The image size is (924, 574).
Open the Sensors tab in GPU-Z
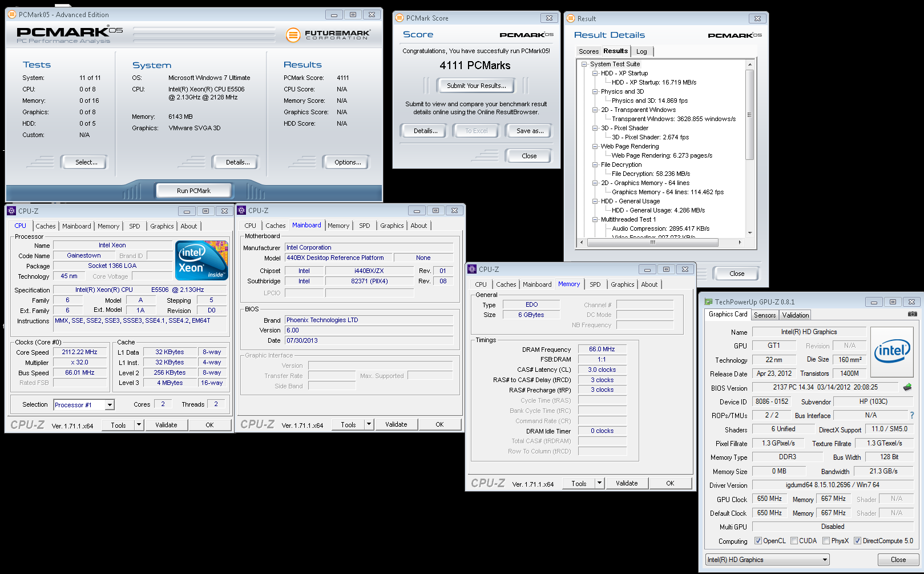765,315
